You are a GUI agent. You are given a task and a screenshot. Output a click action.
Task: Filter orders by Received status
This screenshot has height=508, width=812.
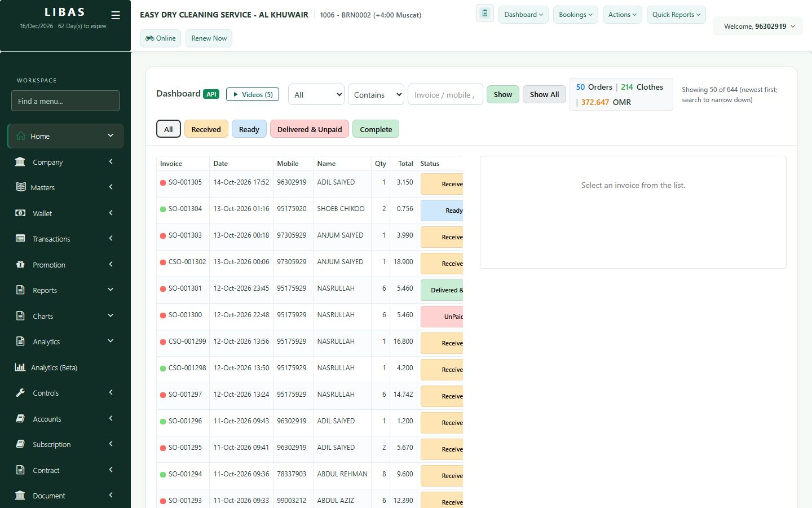coord(206,129)
